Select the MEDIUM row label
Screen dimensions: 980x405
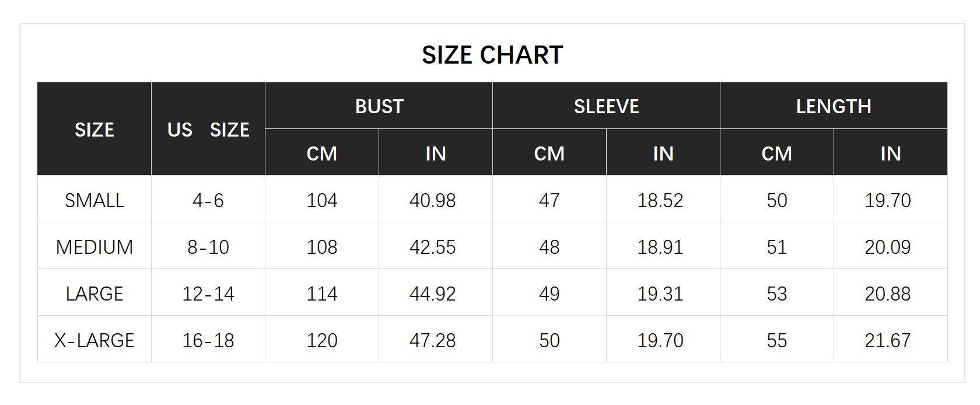pyautogui.click(x=94, y=247)
